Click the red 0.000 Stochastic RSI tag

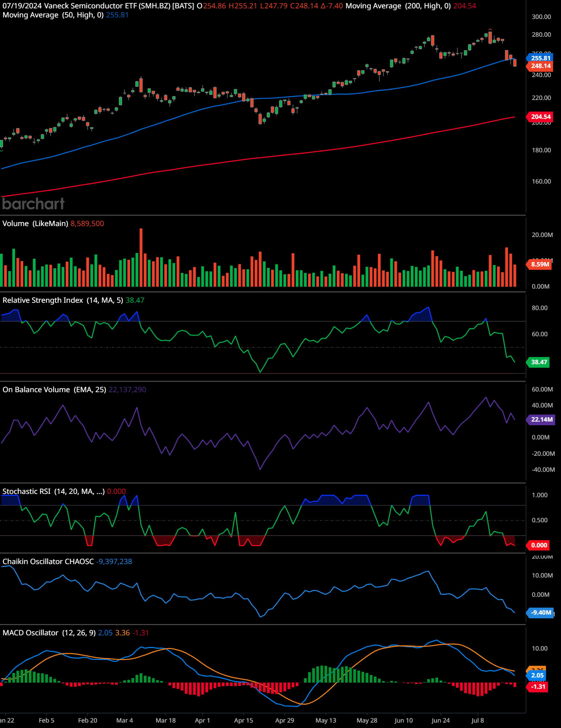coord(538,545)
